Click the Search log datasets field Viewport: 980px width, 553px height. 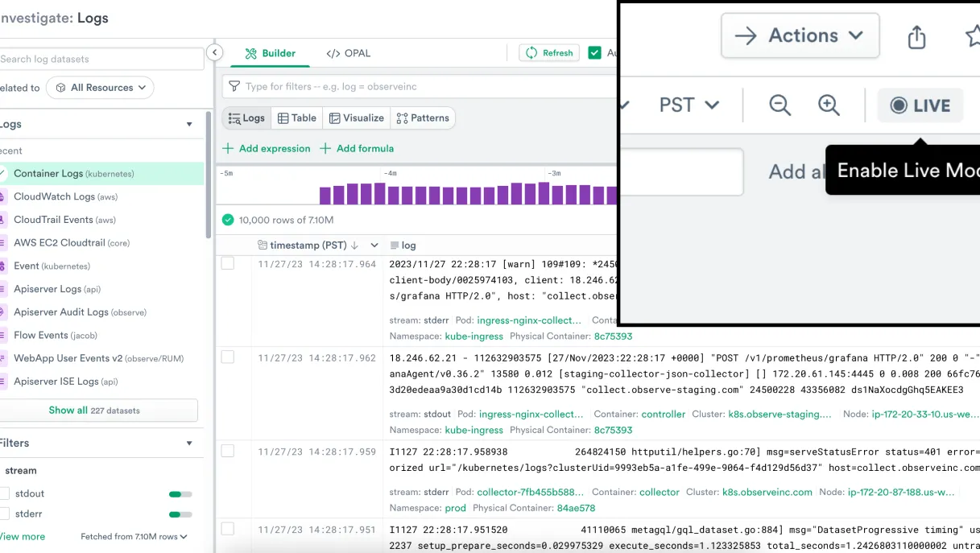(x=101, y=59)
